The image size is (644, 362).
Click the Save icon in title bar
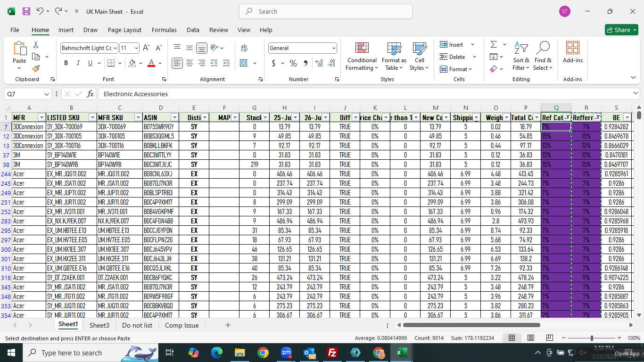[26, 11]
